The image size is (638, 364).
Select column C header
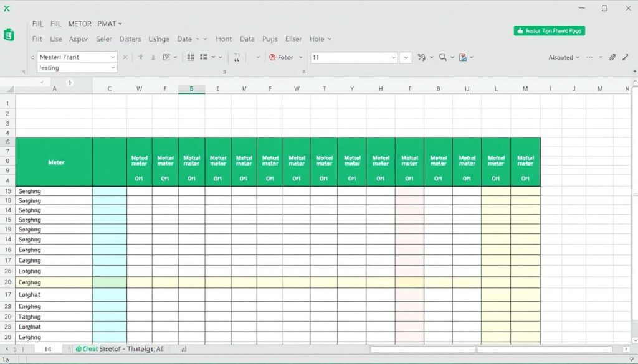pos(110,89)
